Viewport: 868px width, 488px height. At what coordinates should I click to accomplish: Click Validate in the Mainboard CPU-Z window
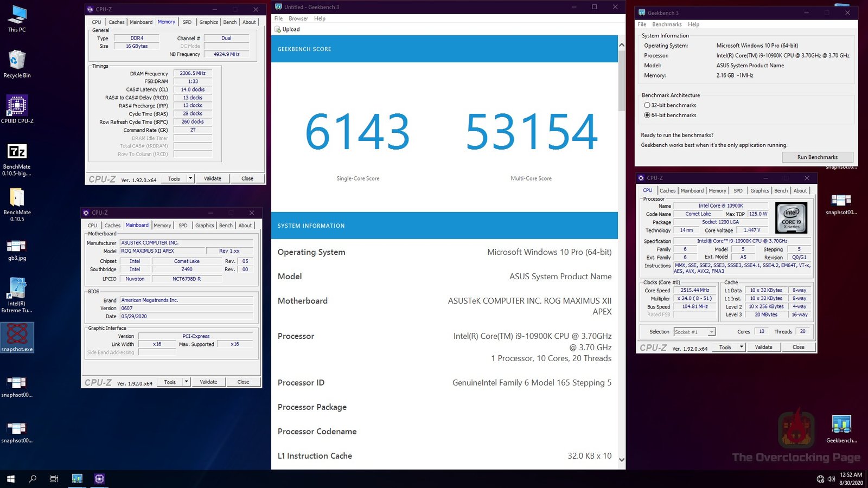tap(208, 382)
